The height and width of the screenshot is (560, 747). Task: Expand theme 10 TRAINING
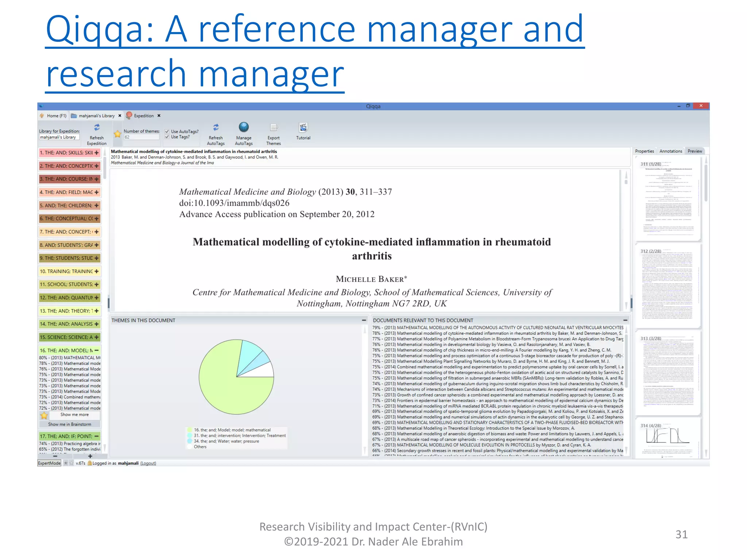[x=97, y=271]
